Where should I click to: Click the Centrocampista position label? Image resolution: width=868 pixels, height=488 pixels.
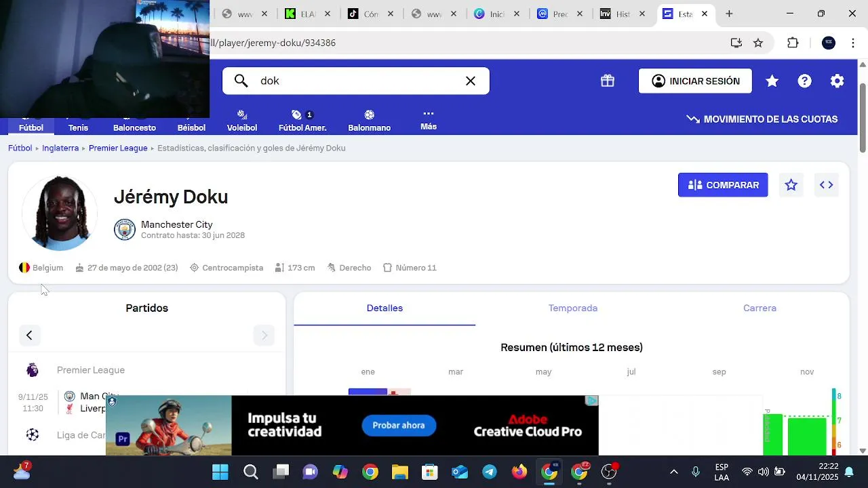point(233,268)
